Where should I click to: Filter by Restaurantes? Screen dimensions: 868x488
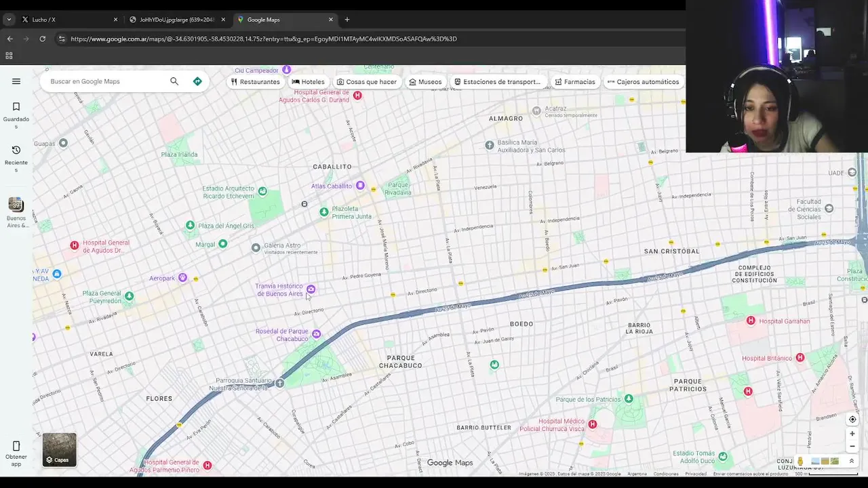coord(255,82)
